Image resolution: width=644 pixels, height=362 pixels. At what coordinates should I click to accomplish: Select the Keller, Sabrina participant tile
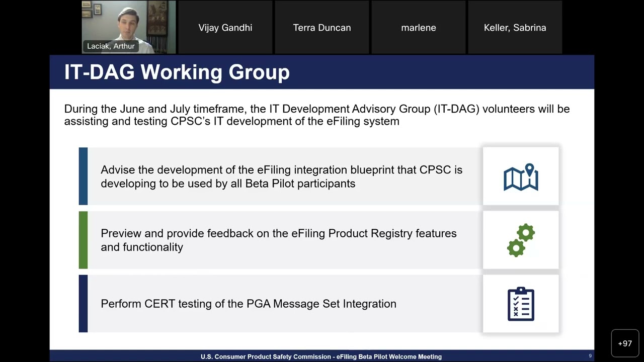(515, 27)
